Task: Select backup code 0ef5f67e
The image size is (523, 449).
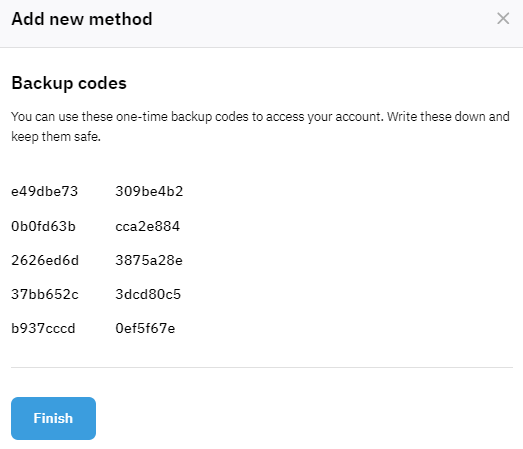Action: tap(145, 329)
